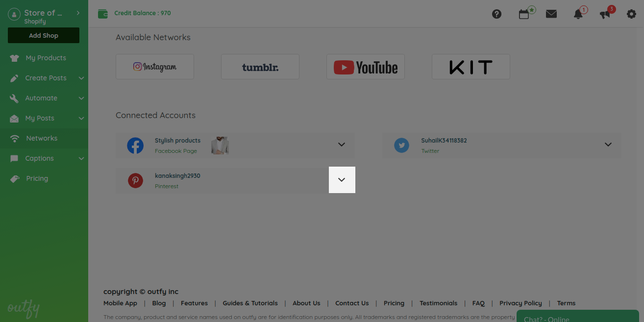Viewport: 644px width, 322px height.
Task: Connect the tumblr network
Action: pyautogui.click(x=260, y=67)
